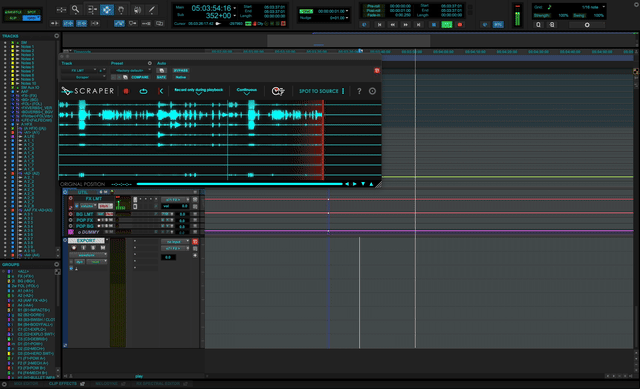Click SPOT TO SOURCE button
The width and height of the screenshot is (640, 389).
(319, 91)
